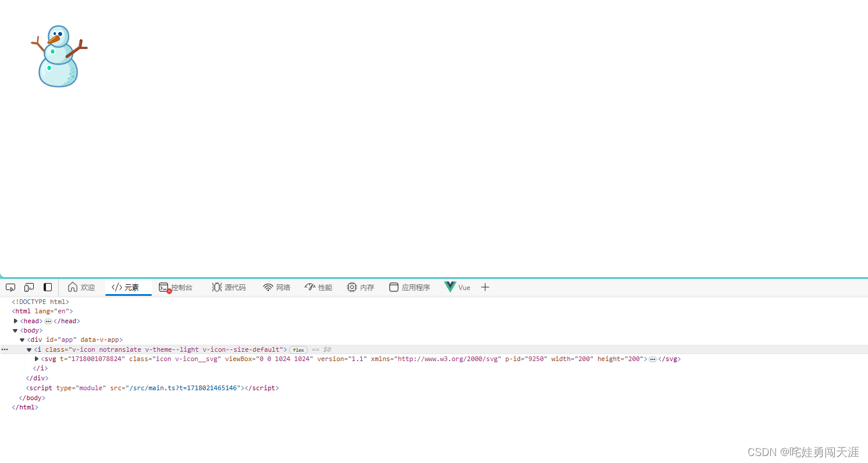
Task: Click the t="1718001078824" attribute
Action: [x=93, y=359]
